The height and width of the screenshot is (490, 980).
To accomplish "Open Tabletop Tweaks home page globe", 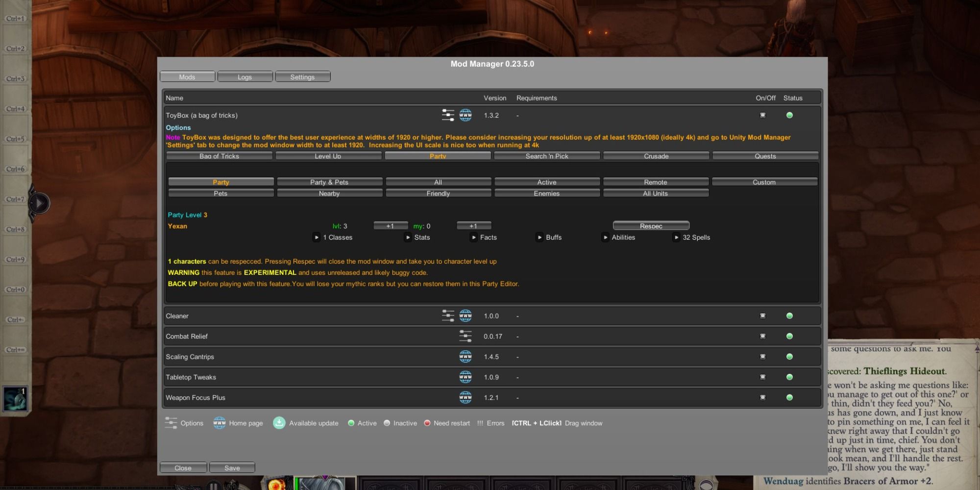I will [465, 377].
